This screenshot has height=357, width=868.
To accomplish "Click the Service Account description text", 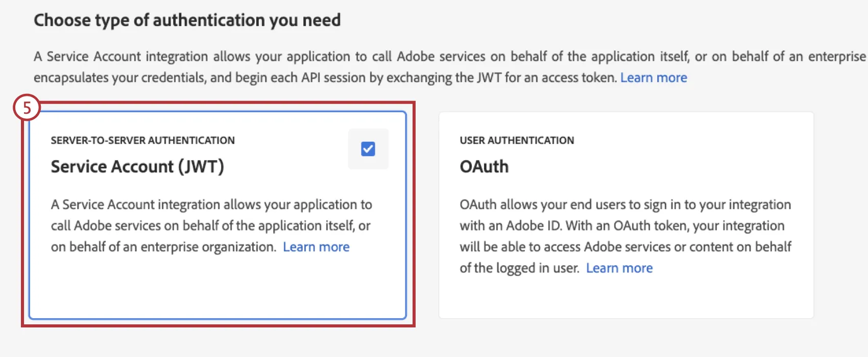I will tap(211, 225).
